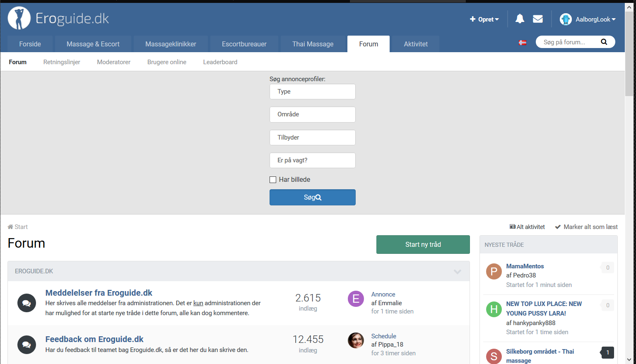Open Retningslinjer submenu item

tap(62, 62)
